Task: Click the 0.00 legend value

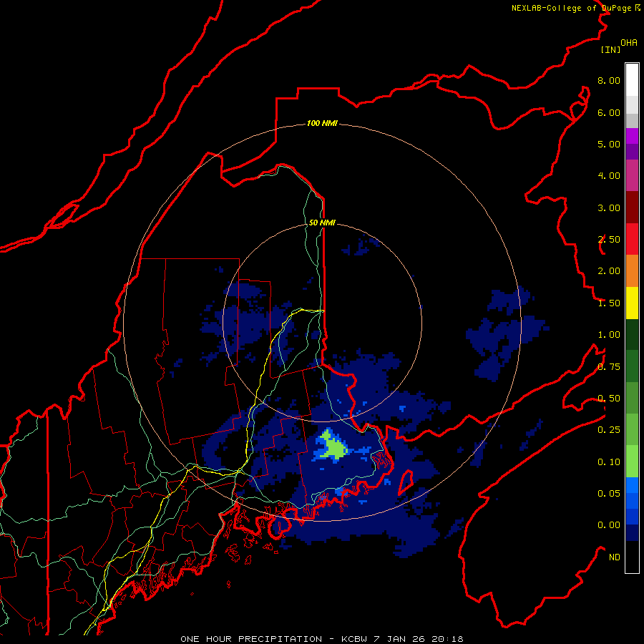Action: click(x=609, y=525)
